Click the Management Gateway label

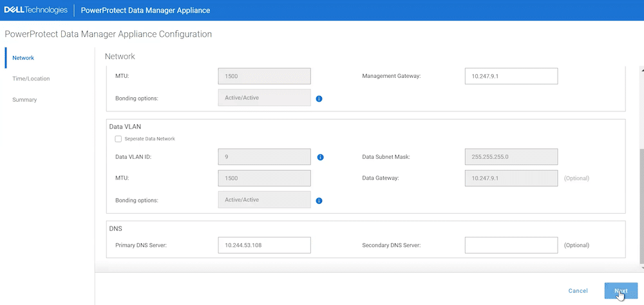point(392,76)
